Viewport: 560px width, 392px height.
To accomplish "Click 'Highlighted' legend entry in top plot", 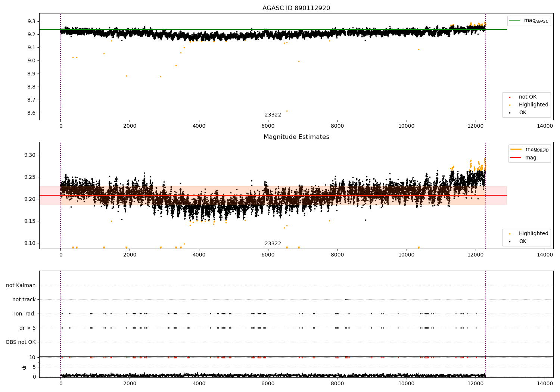I will point(533,105).
